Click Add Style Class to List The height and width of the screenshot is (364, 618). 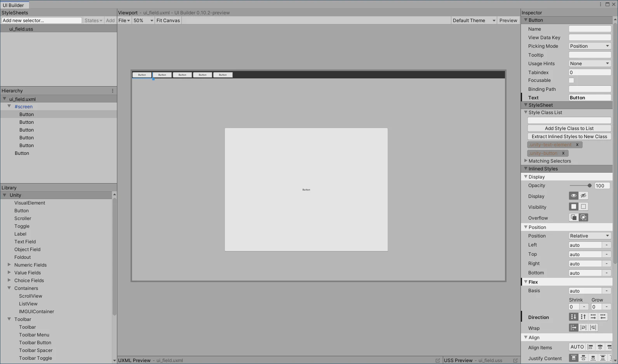pos(569,128)
